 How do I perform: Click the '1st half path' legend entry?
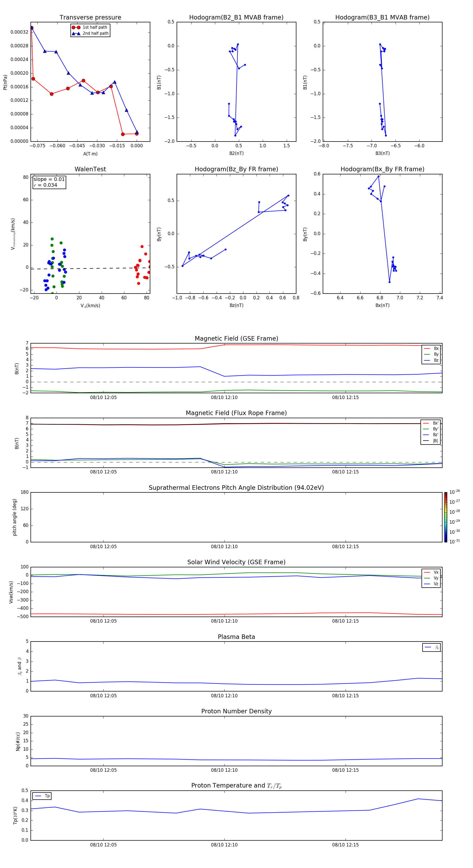(x=90, y=27)
